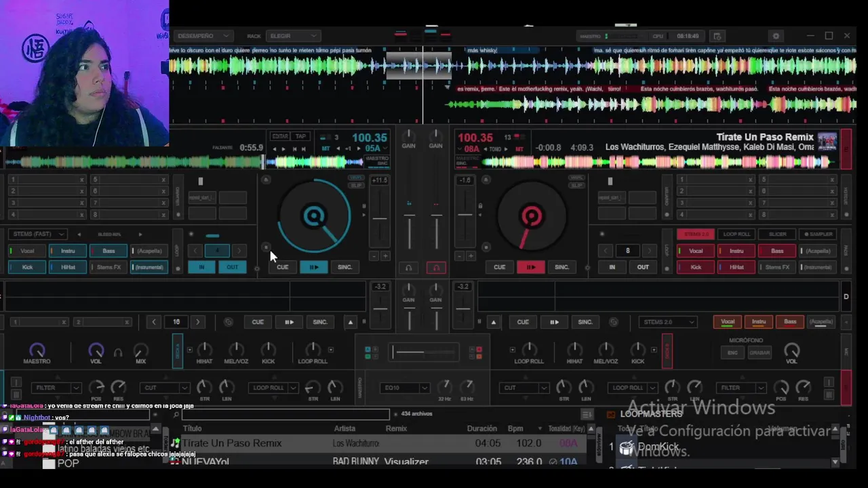The image size is (868, 488).
Task: Select STEMS 2.0 pad tab on right deck
Action: [696, 234]
